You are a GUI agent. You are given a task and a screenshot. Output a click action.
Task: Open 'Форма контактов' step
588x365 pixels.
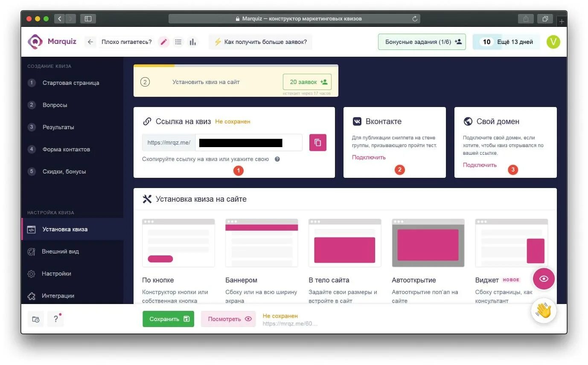tap(66, 149)
